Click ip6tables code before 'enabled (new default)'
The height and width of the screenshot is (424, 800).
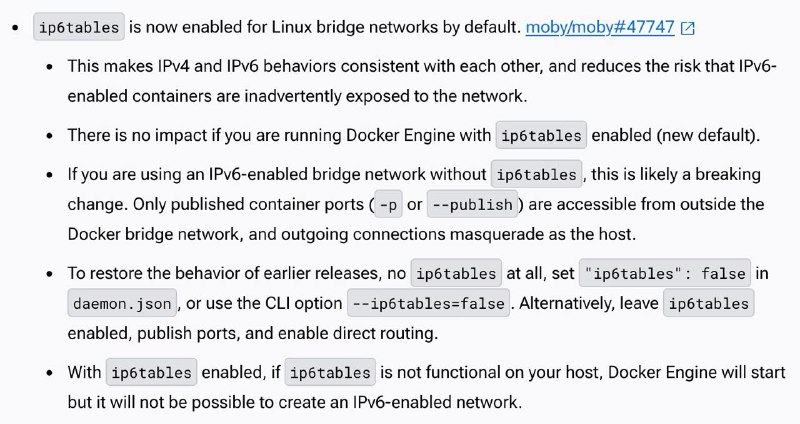point(541,136)
